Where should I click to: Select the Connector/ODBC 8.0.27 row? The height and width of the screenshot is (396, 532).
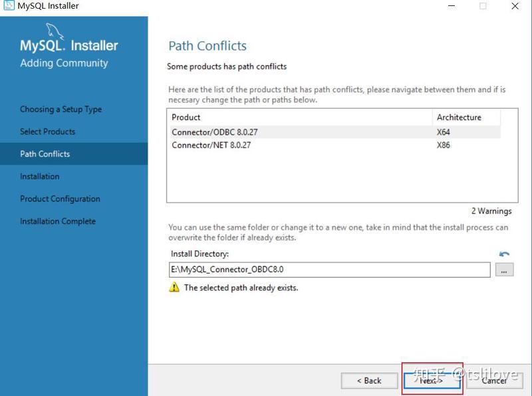[335, 132]
